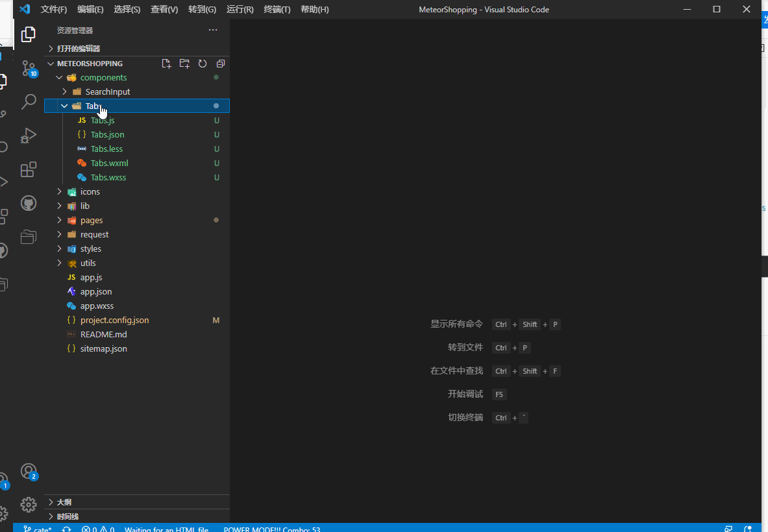Open the Tabs.json file

[x=136, y=134]
